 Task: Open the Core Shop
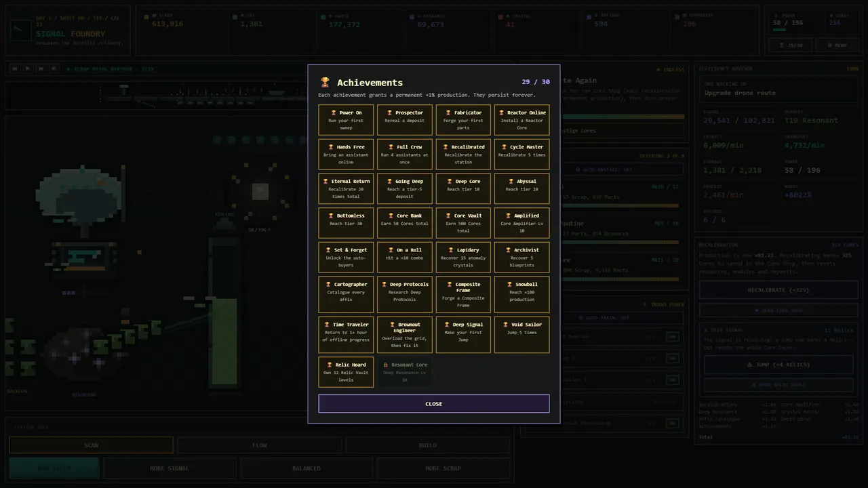click(x=778, y=310)
